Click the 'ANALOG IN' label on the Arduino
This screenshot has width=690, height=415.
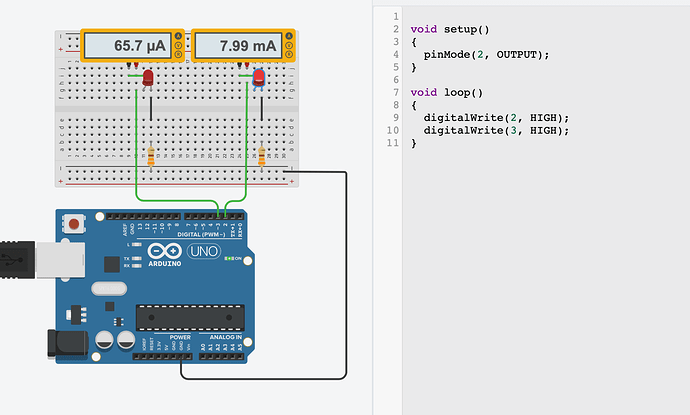[225, 337]
